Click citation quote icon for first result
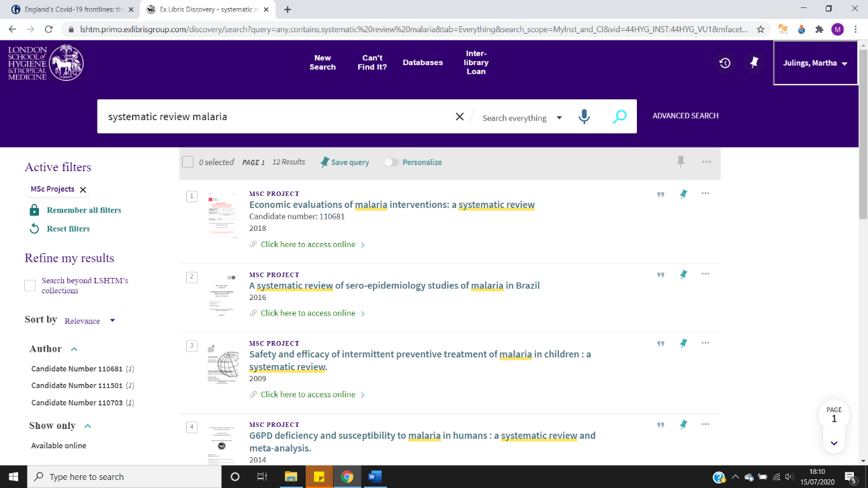Image resolution: width=868 pixels, height=488 pixels. [660, 194]
